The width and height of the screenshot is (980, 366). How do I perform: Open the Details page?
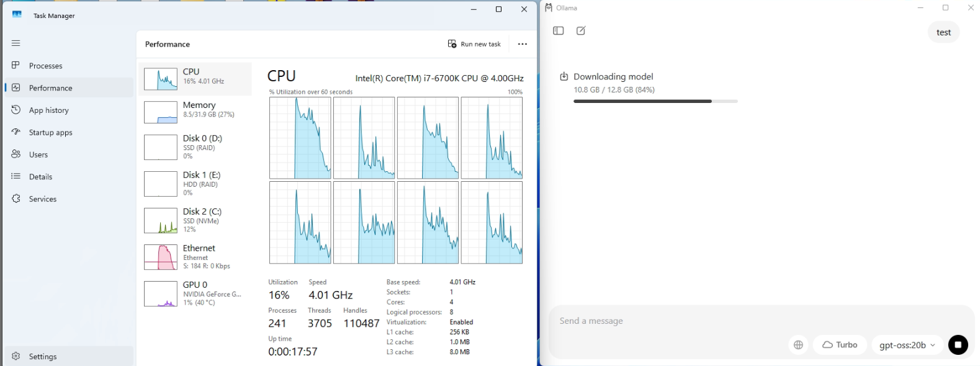tap(68, 177)
